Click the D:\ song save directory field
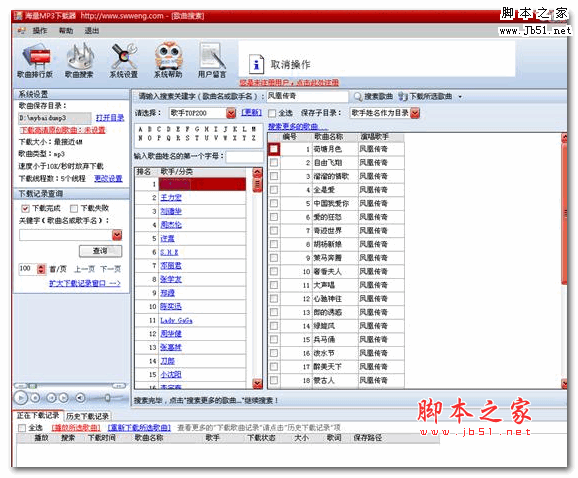 54,118
